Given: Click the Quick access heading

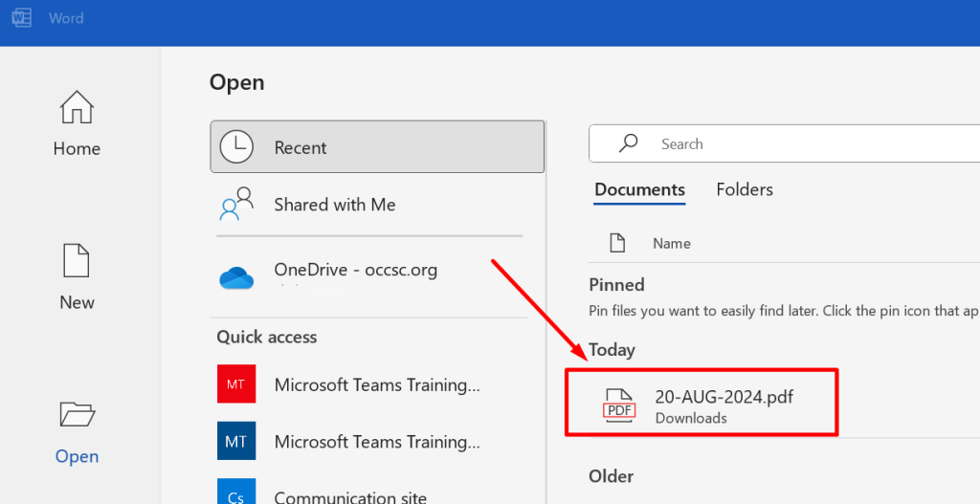Looking at the screenshot, I should click(267, 338).
